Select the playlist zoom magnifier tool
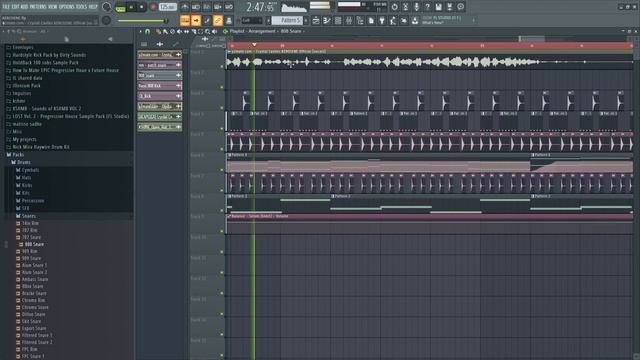Viewport: 640px width, 360px height. coord(207,31)
